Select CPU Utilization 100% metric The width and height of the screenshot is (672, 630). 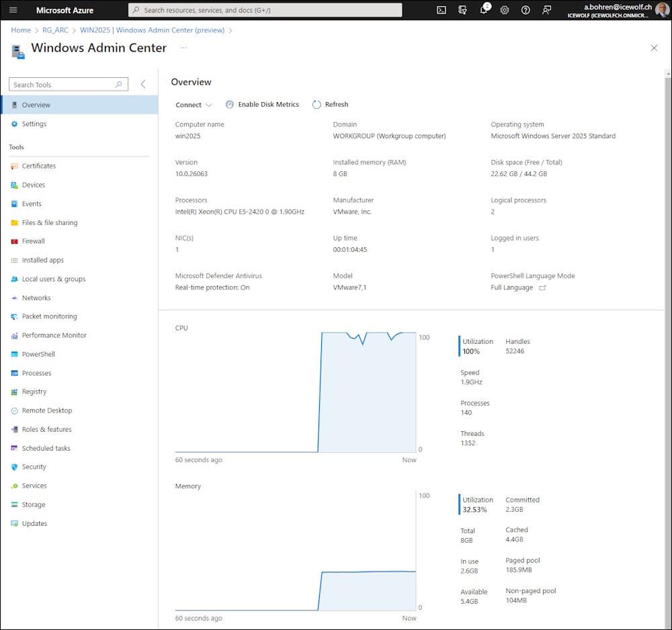[476, 347]
